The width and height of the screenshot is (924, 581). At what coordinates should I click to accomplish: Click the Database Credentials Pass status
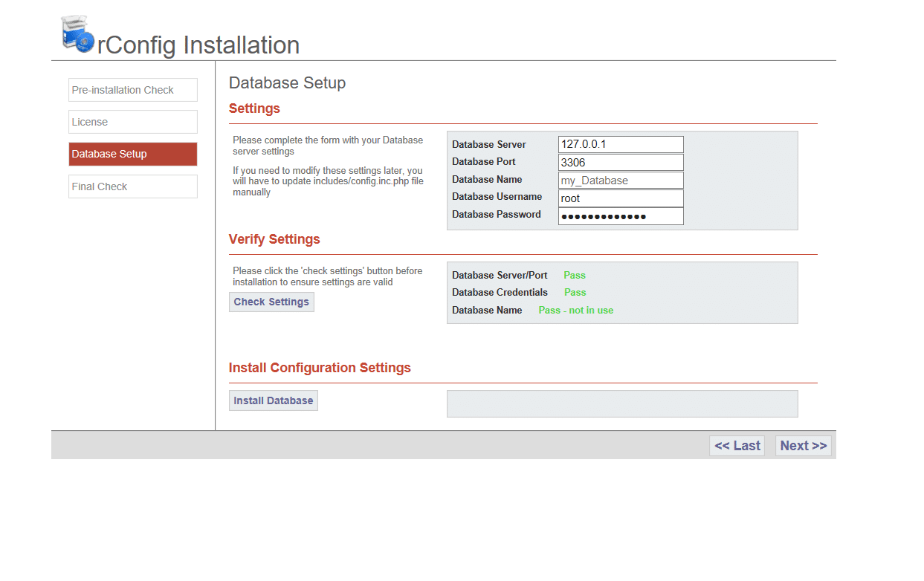click(575, 292)
